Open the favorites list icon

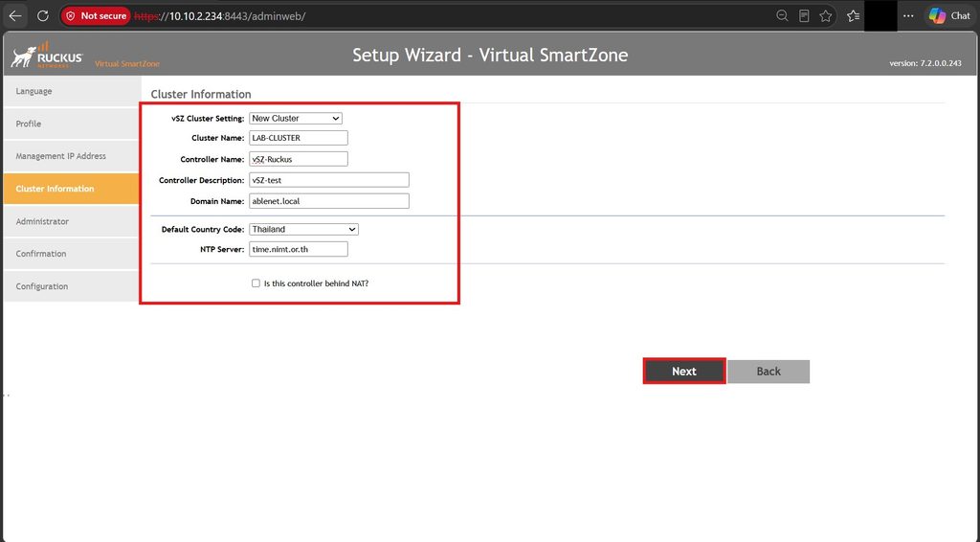[x=853, y=16]
